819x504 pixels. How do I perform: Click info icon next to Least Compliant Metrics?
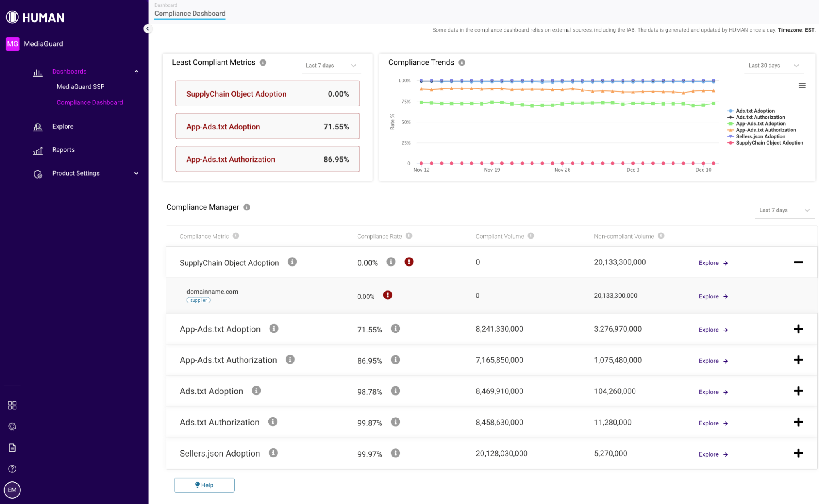click(x=263, y=63)
